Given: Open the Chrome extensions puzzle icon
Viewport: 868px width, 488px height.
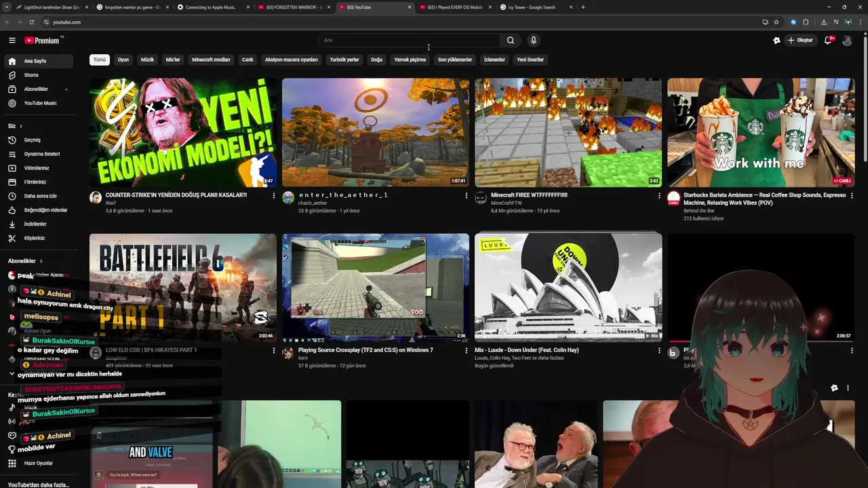Looking at the screenshot, I should tap(806, 22).
